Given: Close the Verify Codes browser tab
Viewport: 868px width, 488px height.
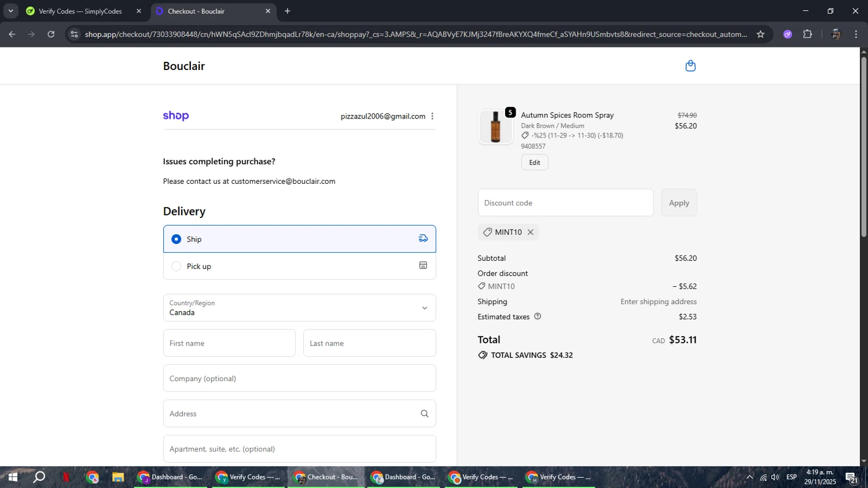Looking at the screenshot, I should (x=138, y=11).
